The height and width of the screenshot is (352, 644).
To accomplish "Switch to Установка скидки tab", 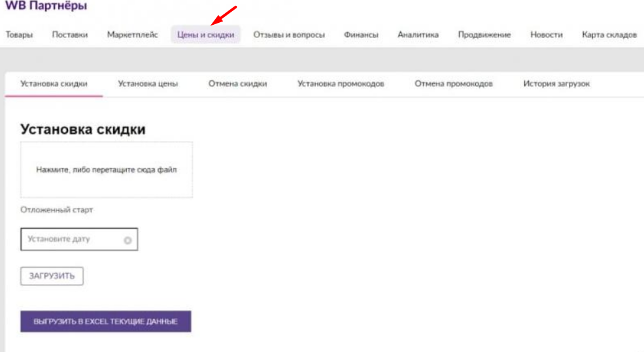I will point(54,84).
